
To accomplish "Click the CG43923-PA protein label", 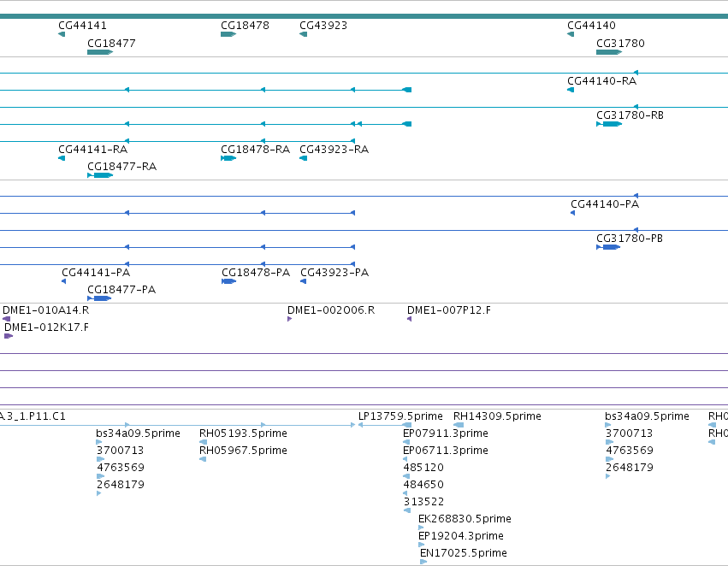I will pyautogui.click(x=334, y=273).
